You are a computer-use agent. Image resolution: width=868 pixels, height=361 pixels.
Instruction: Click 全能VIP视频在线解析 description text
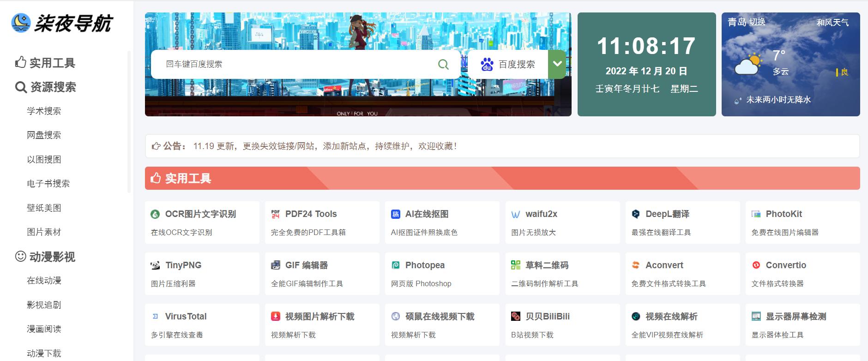667,335
